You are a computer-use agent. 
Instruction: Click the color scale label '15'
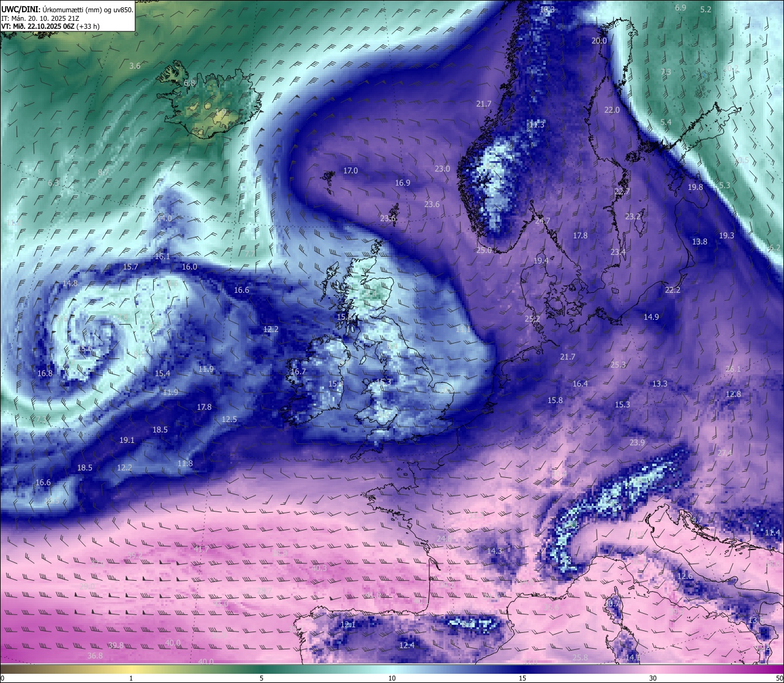pos(522,678)
